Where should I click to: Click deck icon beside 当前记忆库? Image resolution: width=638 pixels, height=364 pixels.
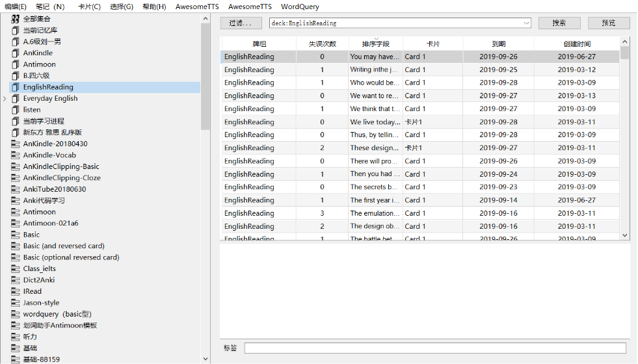coord(16,30)
